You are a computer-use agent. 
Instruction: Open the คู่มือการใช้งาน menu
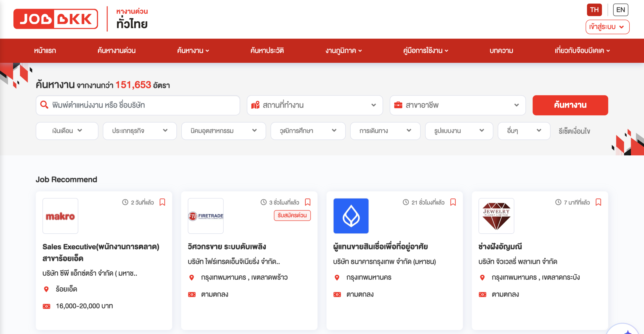click(426, 51)
